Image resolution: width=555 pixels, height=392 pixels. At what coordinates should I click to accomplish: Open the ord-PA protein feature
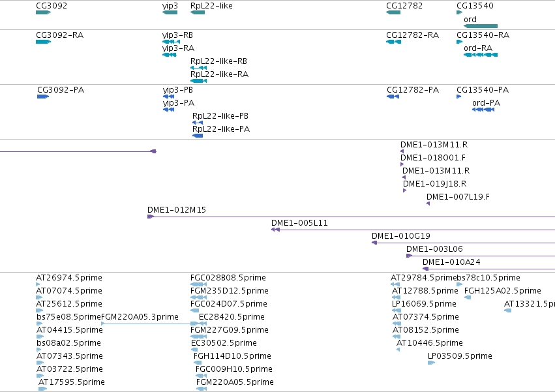[x=483, y=110]
